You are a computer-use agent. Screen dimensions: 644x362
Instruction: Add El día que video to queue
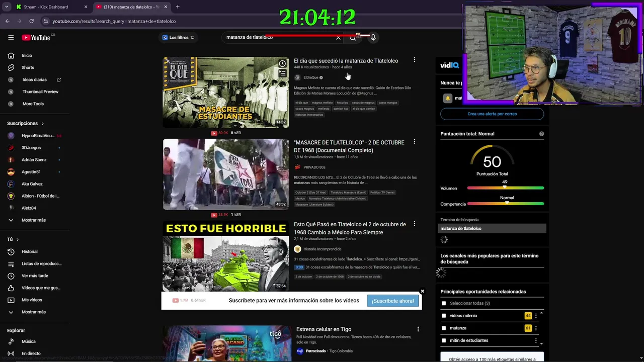point(282,73)
